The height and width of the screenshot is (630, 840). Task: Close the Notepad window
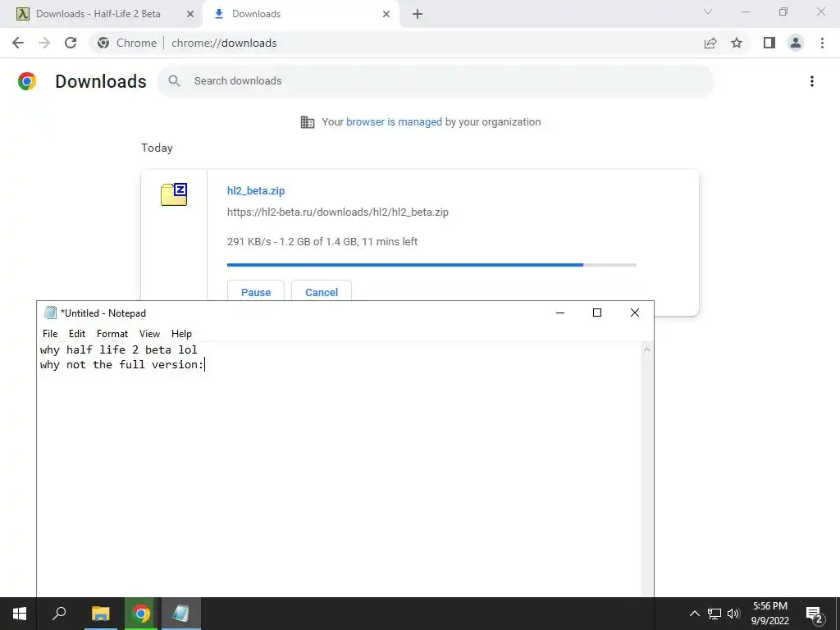pos(634,313)
